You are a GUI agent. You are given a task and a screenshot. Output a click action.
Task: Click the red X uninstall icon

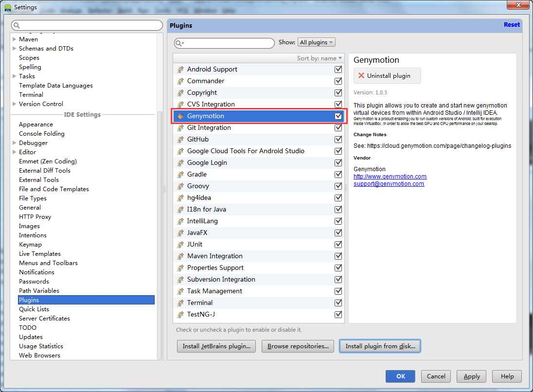361,75
